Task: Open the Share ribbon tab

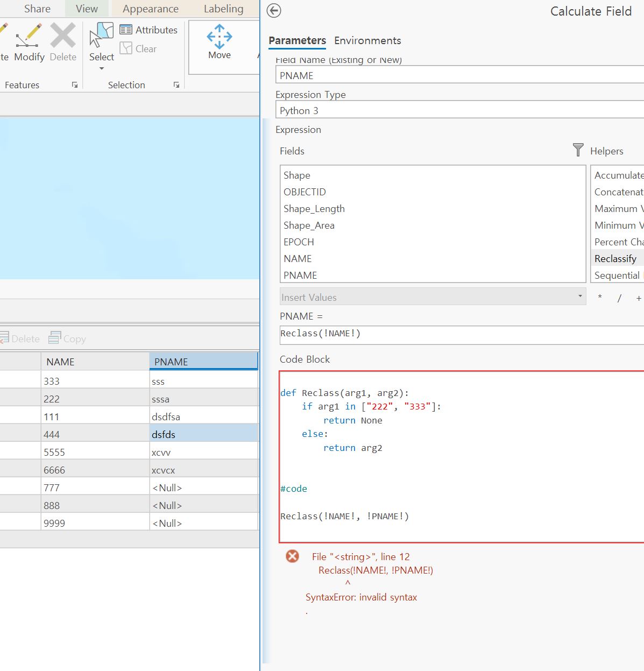Action: 37,9
